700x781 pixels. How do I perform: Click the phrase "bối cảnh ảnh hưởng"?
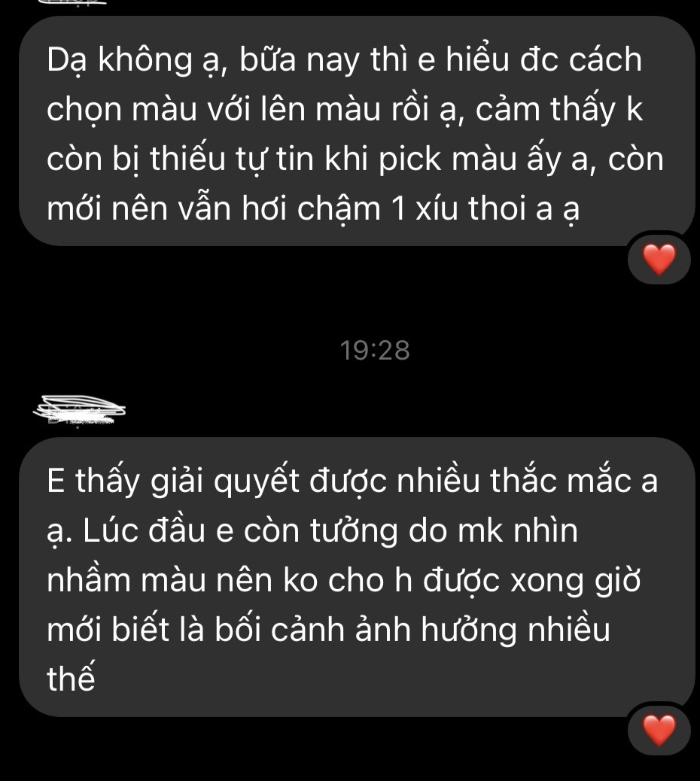(366, 630)
